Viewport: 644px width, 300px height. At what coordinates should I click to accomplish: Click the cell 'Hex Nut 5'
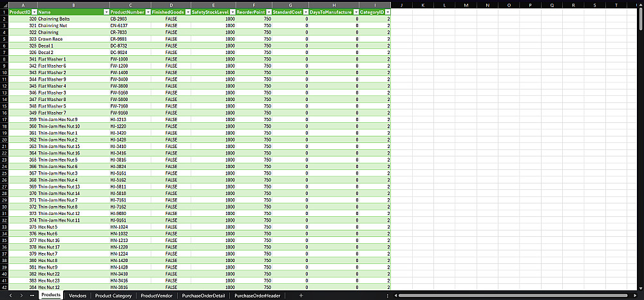[x=73, y=227]
